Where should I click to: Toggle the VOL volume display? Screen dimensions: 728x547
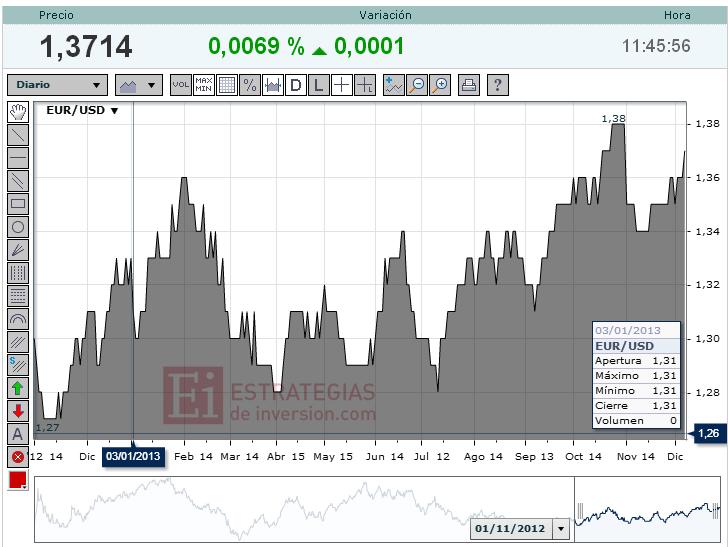(181, 85)
